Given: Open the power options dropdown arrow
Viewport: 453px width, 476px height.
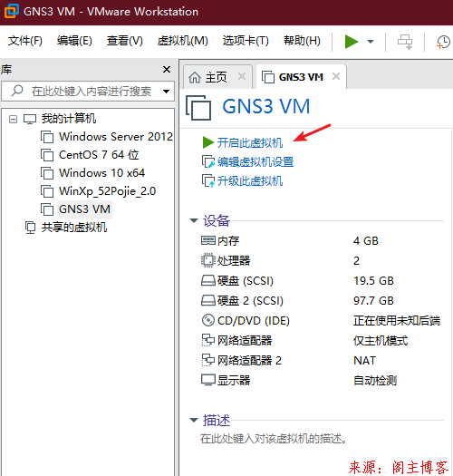Looking at the screenshot, I should [x=371, y=42].
